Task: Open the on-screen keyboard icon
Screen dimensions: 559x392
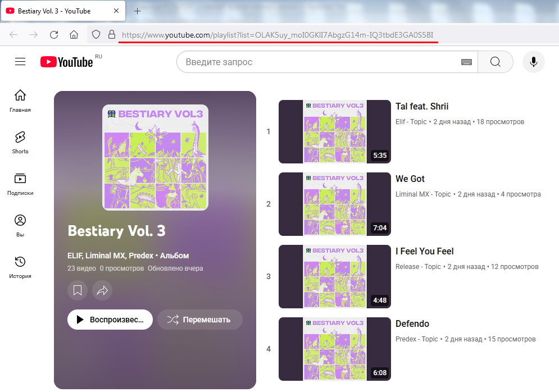Action: [x=466, y=62]
